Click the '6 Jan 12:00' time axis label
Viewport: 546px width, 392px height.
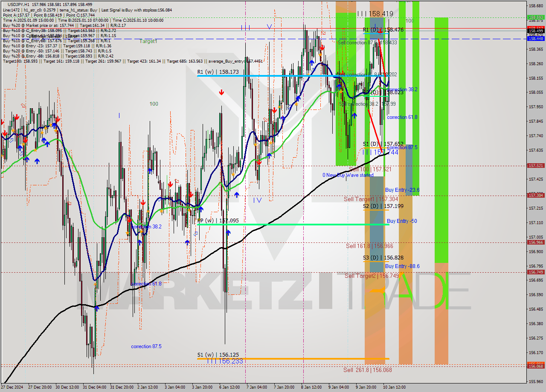229,387
